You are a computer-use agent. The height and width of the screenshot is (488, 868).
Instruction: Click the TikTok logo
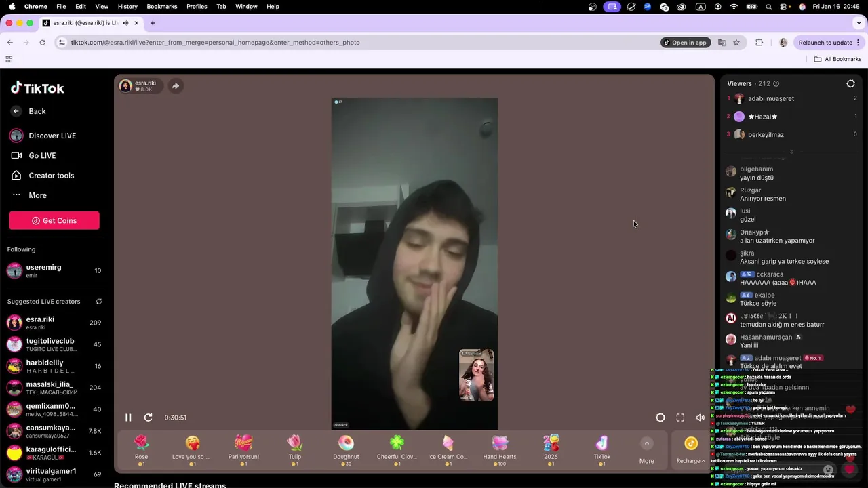click(37, 88)
